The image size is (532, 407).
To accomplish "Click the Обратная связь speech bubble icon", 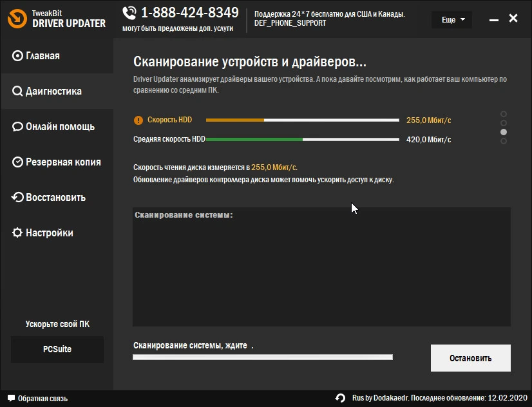I will 11,398.
